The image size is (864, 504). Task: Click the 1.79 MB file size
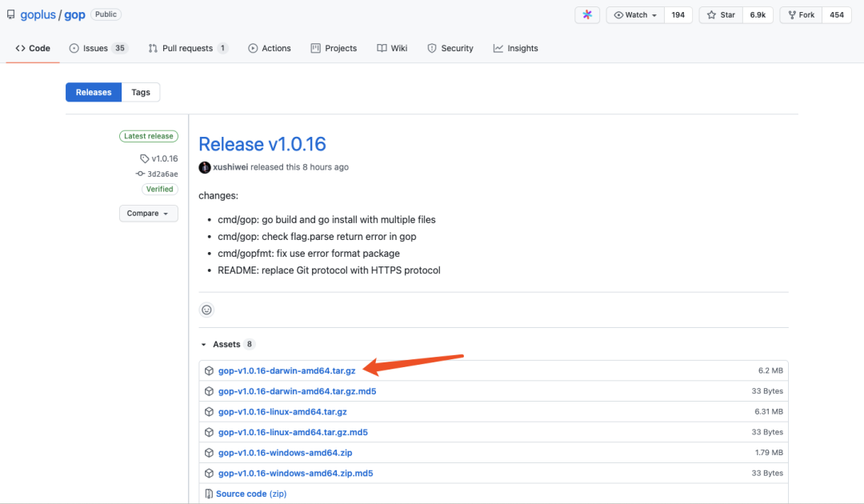[770, 453]
